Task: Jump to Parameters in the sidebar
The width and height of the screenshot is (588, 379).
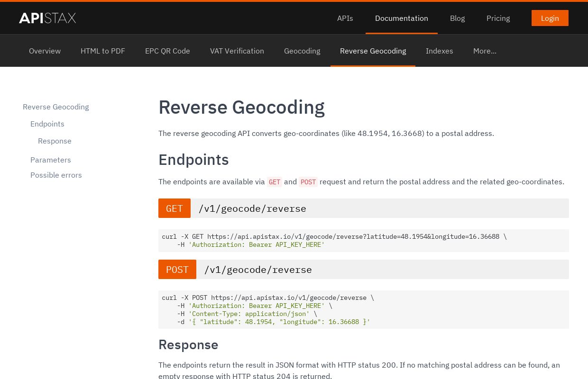Action: 51,160
